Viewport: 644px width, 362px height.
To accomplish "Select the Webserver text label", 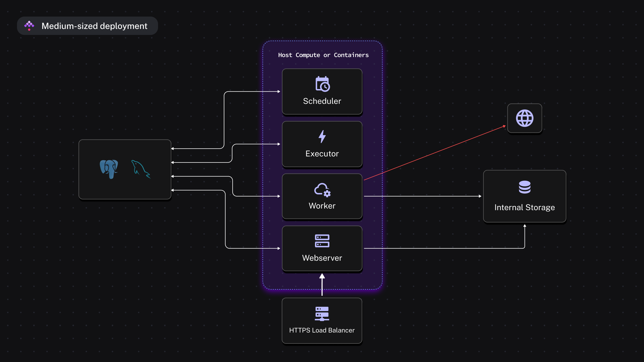I will pos(322,258).
